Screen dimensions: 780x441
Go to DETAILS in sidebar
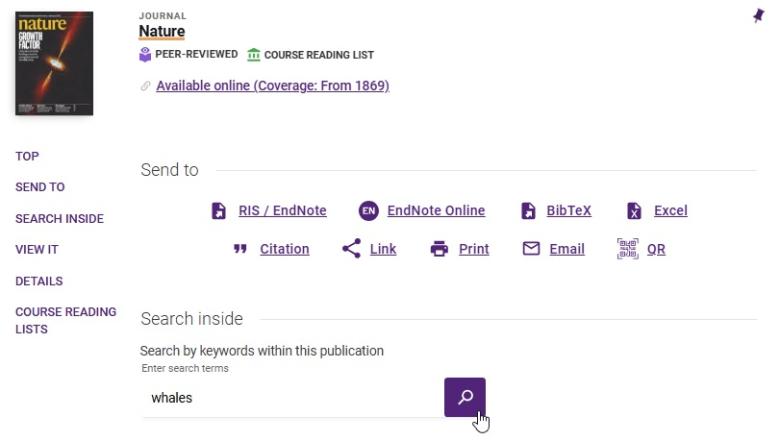click(x=39, y=281)
